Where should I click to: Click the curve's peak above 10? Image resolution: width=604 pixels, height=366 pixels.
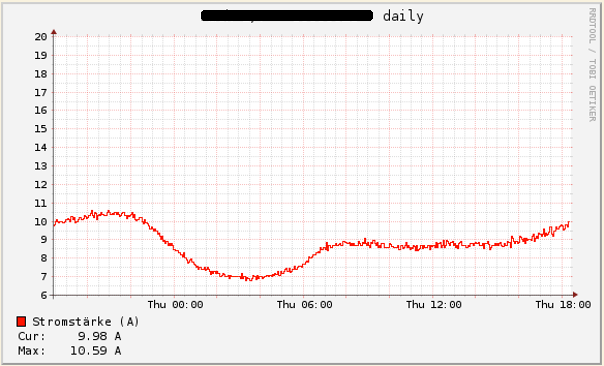click(92, 212)
